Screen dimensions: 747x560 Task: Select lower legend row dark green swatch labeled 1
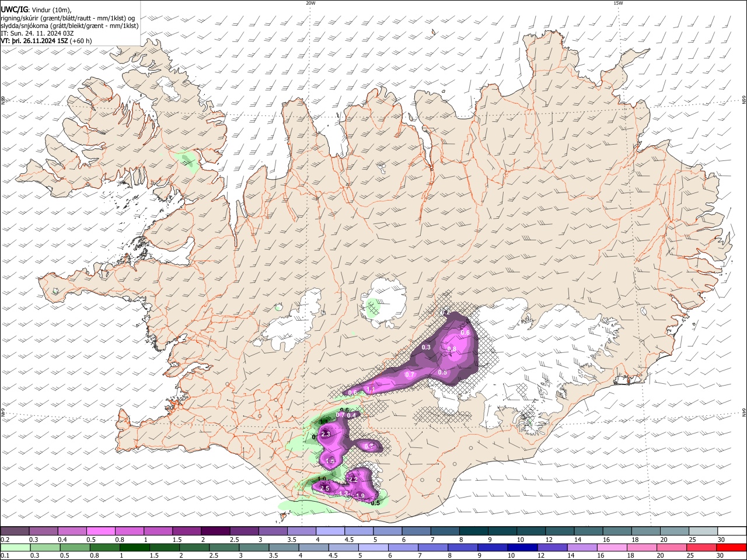point(134,547)
